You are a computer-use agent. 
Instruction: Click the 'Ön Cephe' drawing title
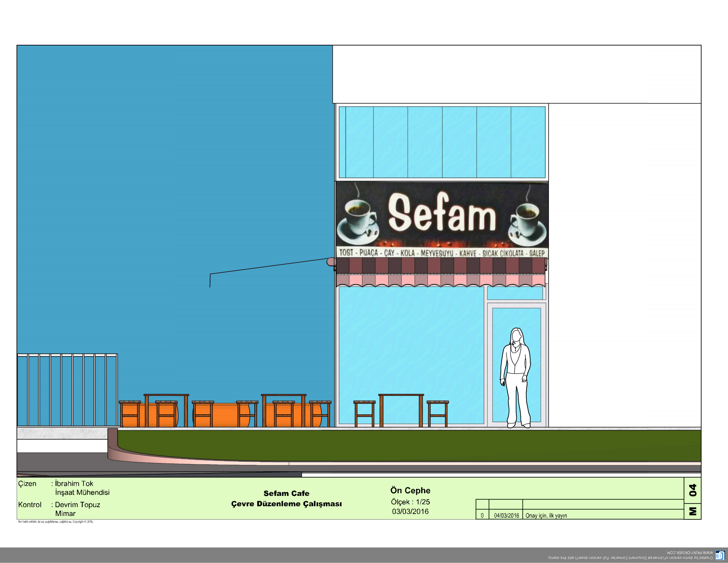coord(410,490)
